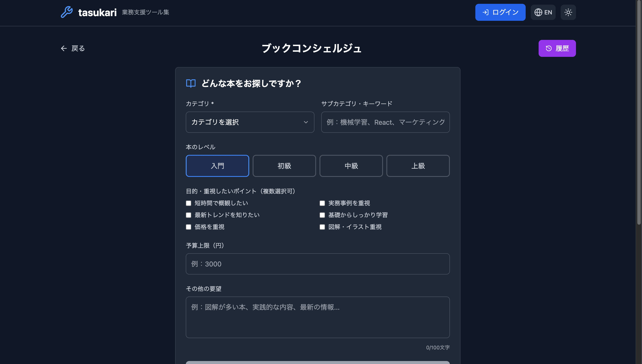
Task: Click the back arrow icon
Action: coord(63,48)
